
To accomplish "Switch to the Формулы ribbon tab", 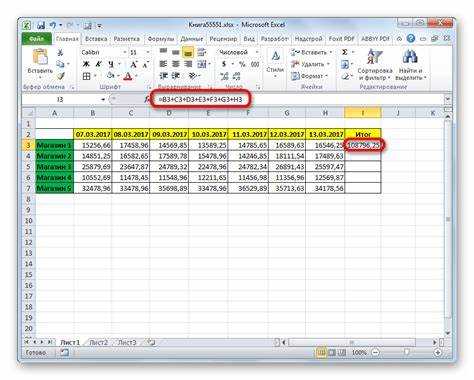I will click(161, 39).
